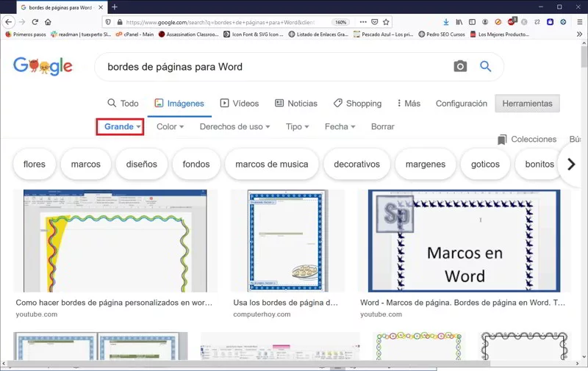
Task: Click the orange crossed-circle extension icon
Action: [498, 22]
